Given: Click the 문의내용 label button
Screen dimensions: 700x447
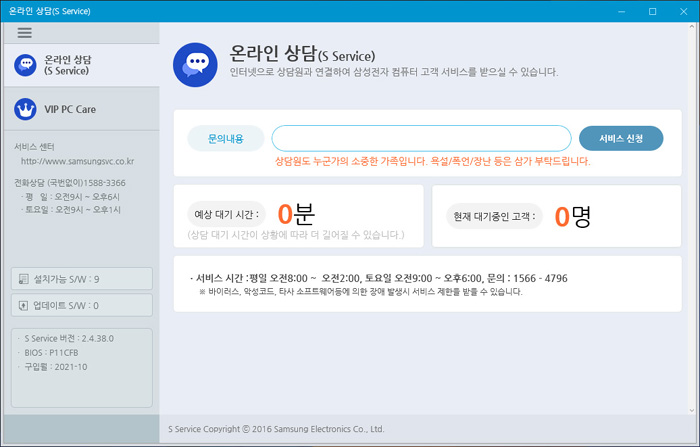Looking at the screenshot, I should pos(225,138).
